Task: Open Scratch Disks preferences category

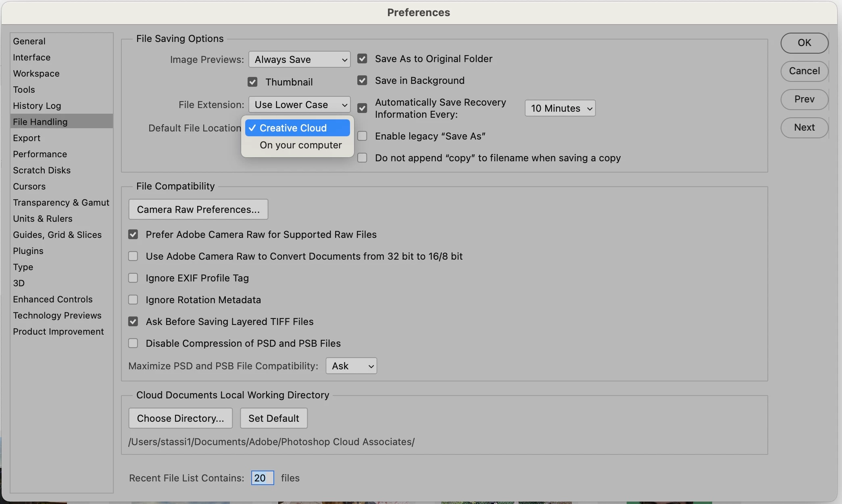Action: tap(42, 170)
